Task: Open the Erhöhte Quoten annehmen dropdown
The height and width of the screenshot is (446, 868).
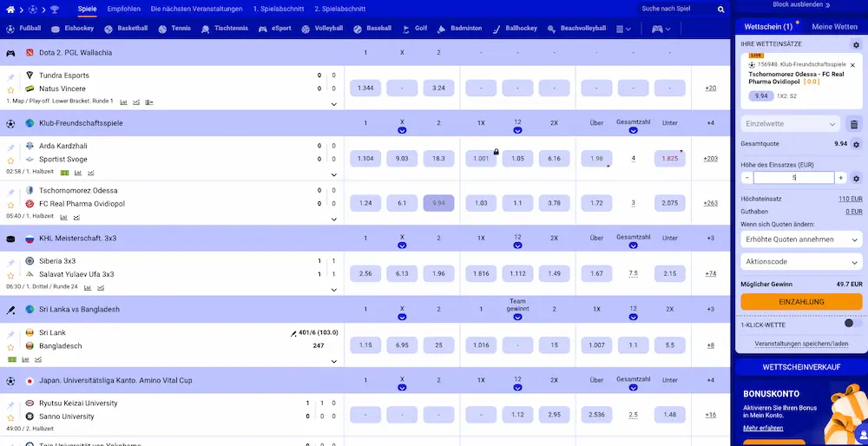Action: click(x=801, y=239)
